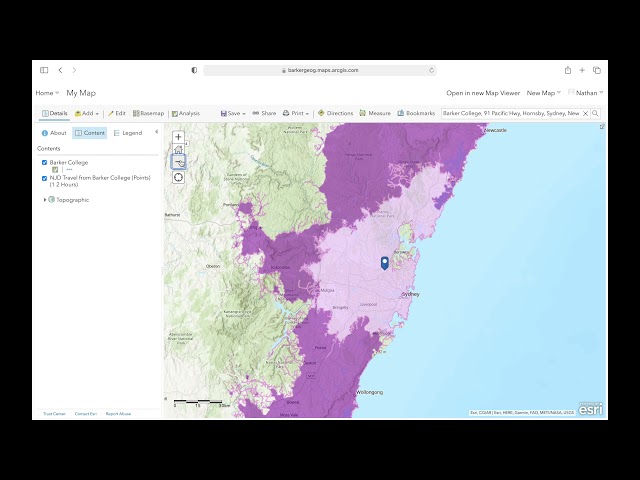This screenshot has width=640, height=480.
Task: Open the Analysis tool
Action: point(186,113)
